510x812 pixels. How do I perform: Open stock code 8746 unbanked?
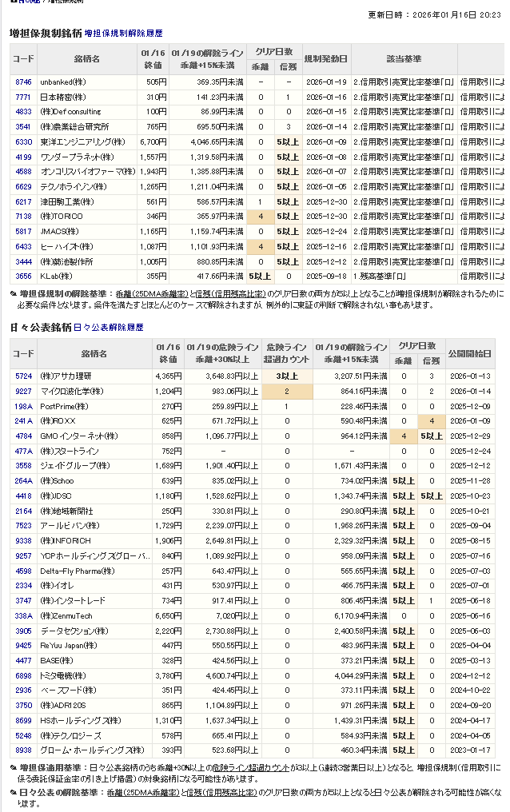pyautogui.click(x=23, y=82)
